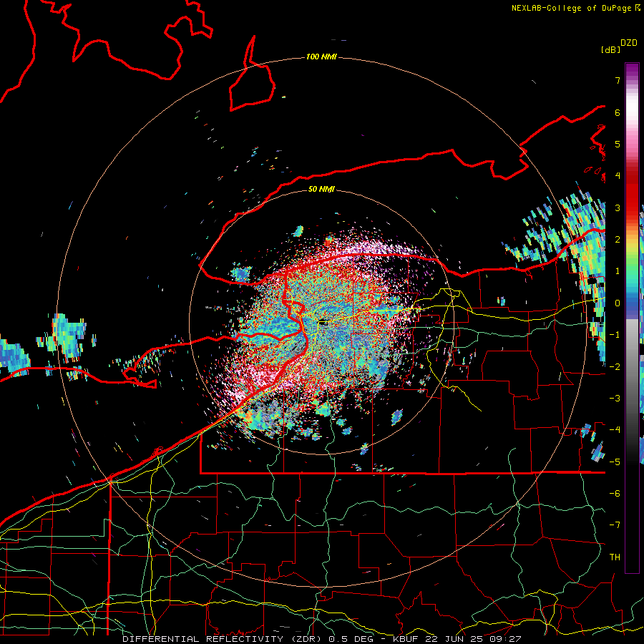Click the -4 value on the color scale

point(615,430)
